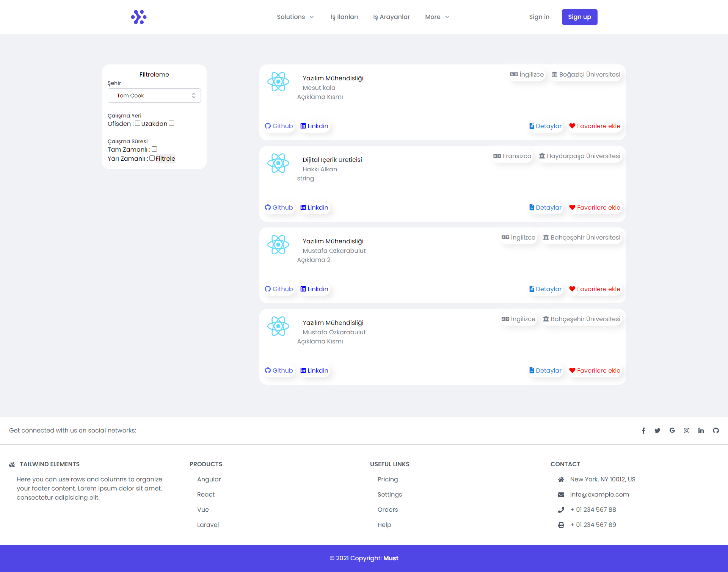Click the university icon beside Boğaziçi Üniversitesi
Image resolution: width=728 pixels, height=572 pixels.
tap(554, 74)
